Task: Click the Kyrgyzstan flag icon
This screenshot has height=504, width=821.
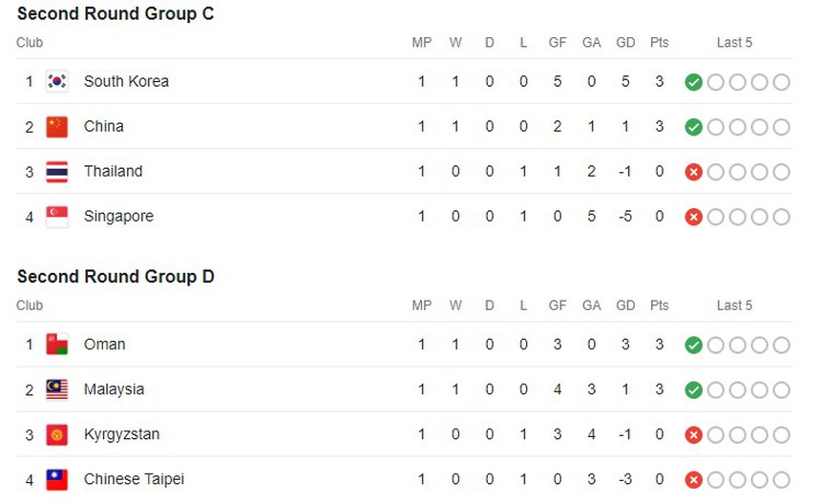Action: pos(57,434)
